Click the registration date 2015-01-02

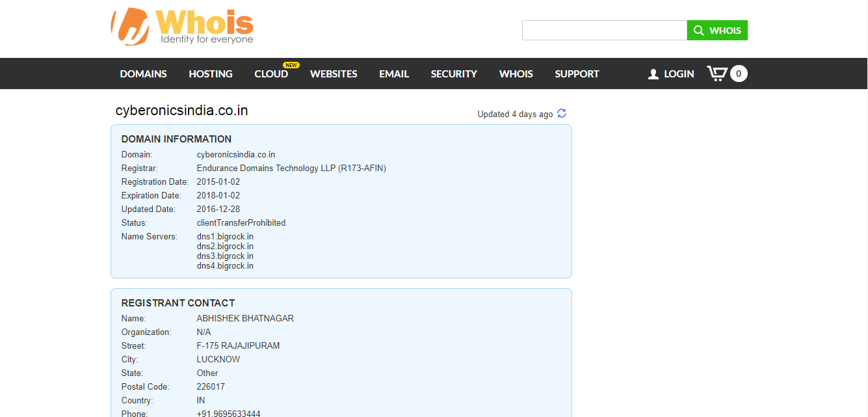[x=218, y=182]
